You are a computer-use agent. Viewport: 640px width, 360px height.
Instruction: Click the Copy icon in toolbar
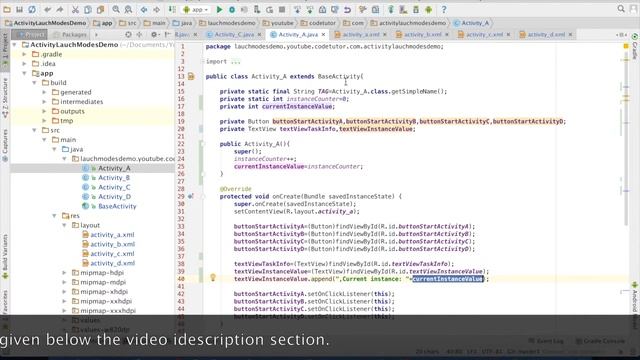pos(88,9)
